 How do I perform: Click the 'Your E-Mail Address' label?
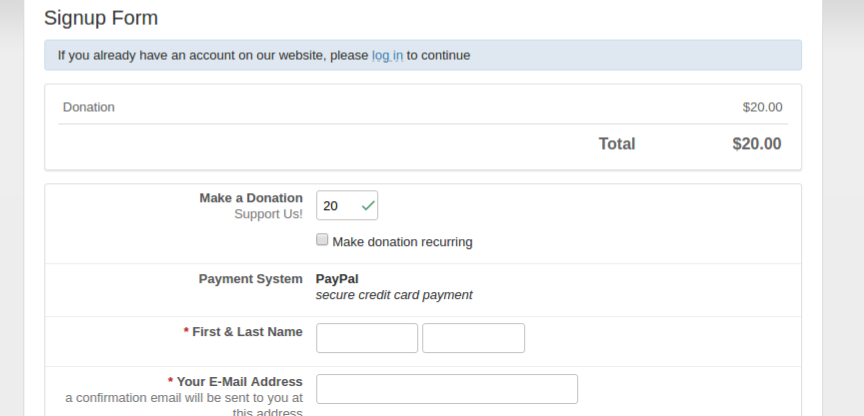[239, 382]
